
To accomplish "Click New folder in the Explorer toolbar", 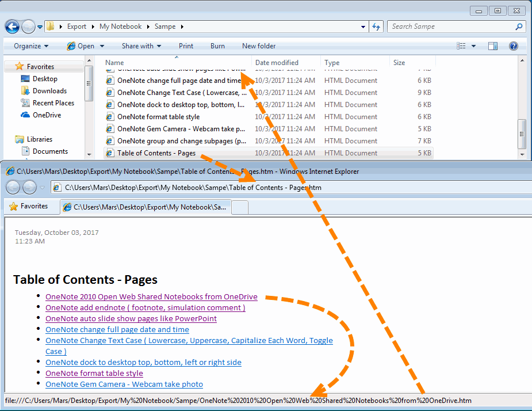I will [259, 46].
